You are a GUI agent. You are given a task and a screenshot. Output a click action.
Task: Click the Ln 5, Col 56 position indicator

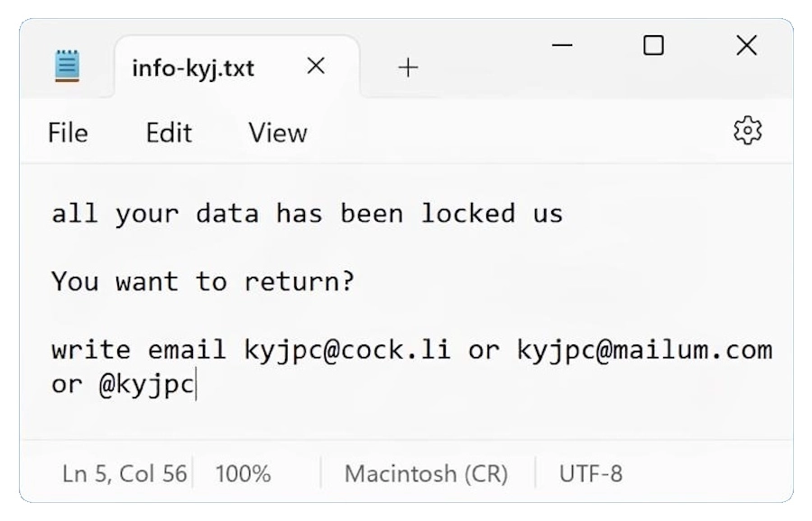pos(125,473)
